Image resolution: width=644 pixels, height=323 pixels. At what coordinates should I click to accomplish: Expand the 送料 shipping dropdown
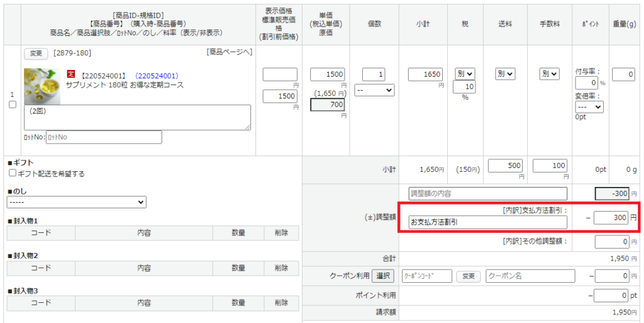click(x=505, y=74)
